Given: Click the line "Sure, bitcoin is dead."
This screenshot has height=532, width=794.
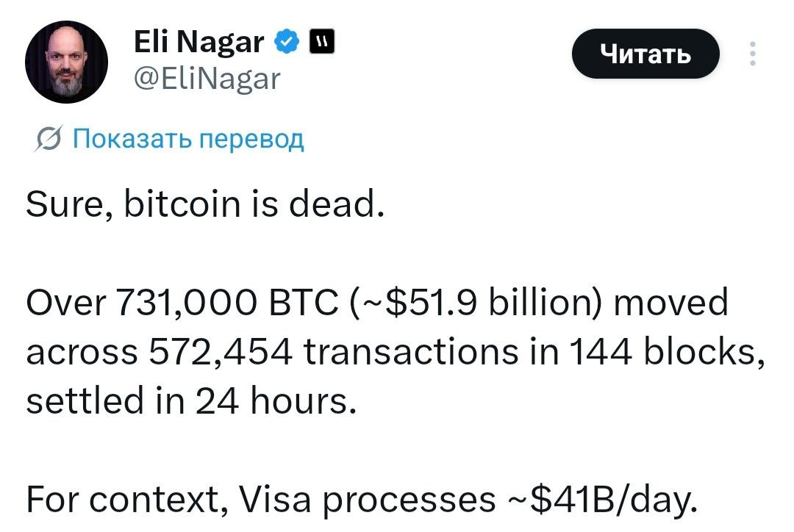Looking at the screenshot, I should pyautogui.click(x=204, y=205).
